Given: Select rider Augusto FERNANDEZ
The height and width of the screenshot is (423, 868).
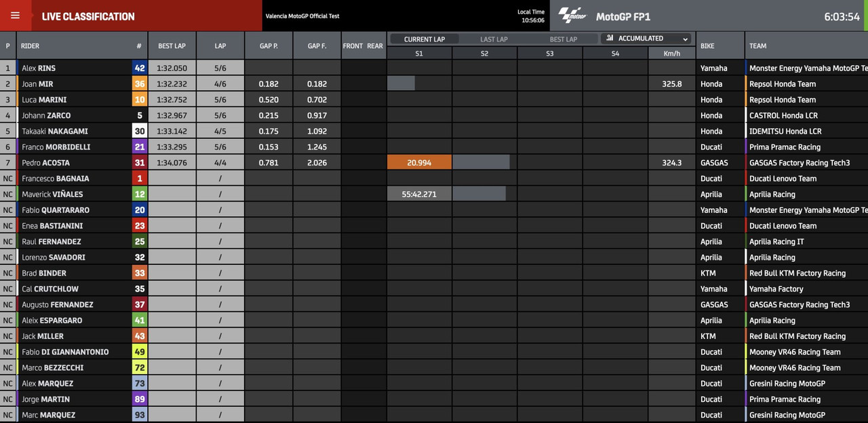Looking at the screenshot, I should (x=58, y=305).
